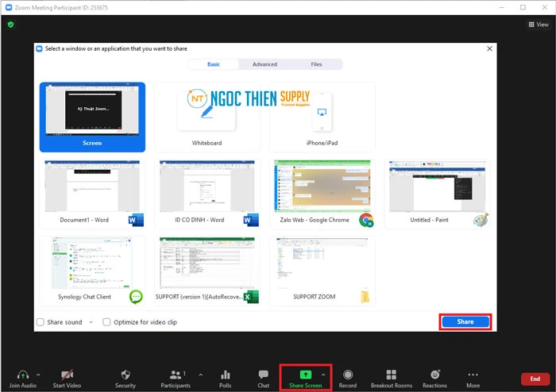Expand the Participants options caret

[201, 375]
